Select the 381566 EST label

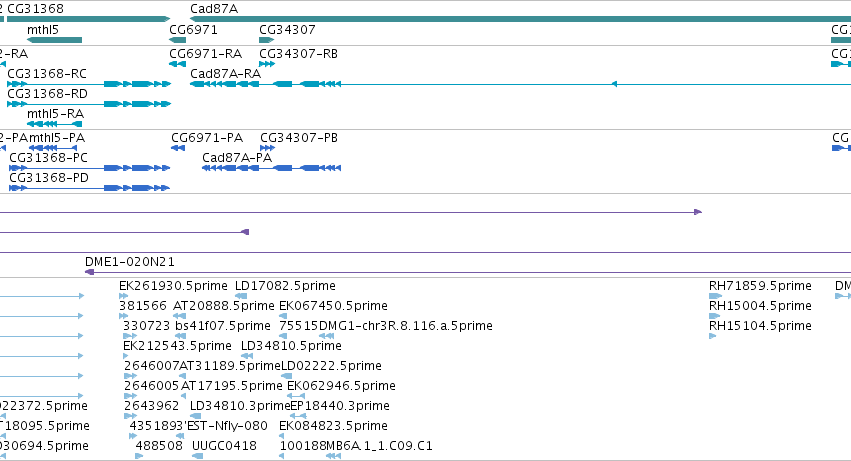click(x=143, y=306)
